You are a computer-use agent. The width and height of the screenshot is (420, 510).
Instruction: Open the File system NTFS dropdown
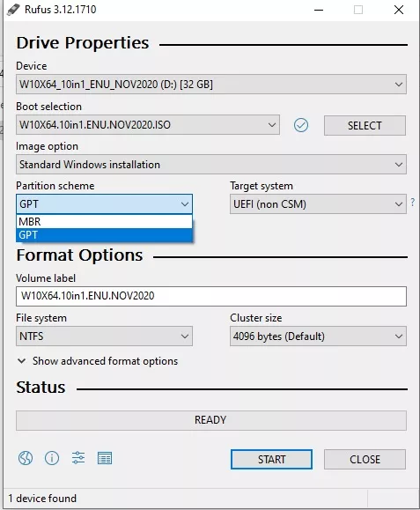click(105, 336)
